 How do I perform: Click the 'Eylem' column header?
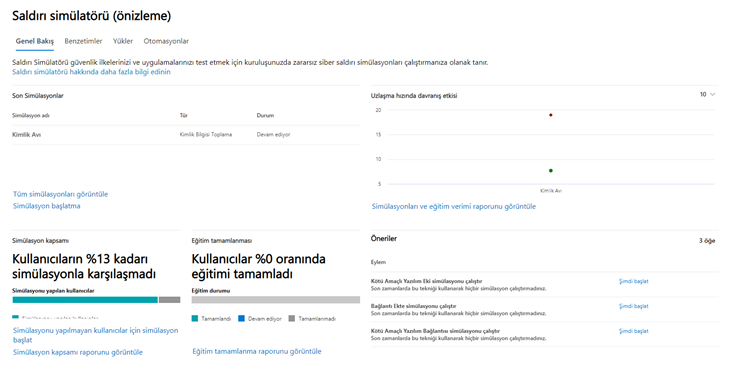(x=378, y=262)
